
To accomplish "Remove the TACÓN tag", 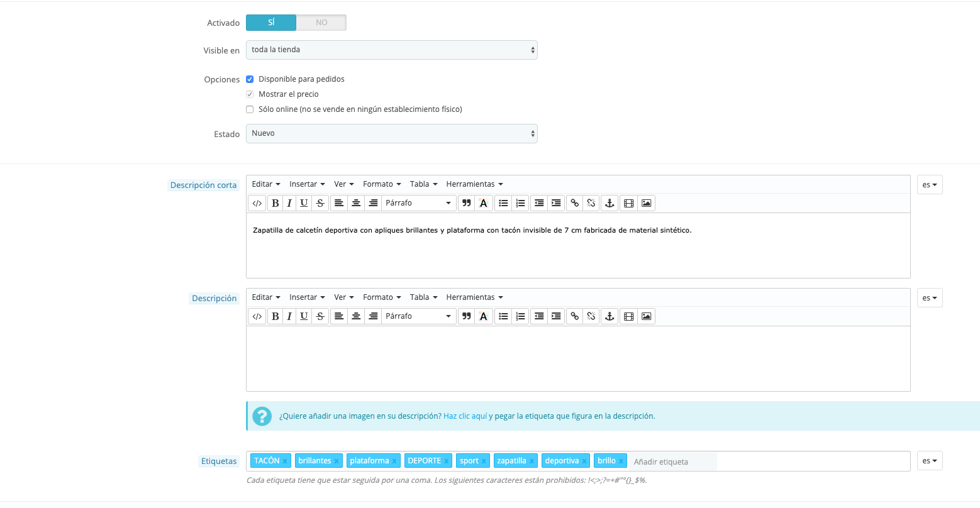I will 285,461.
